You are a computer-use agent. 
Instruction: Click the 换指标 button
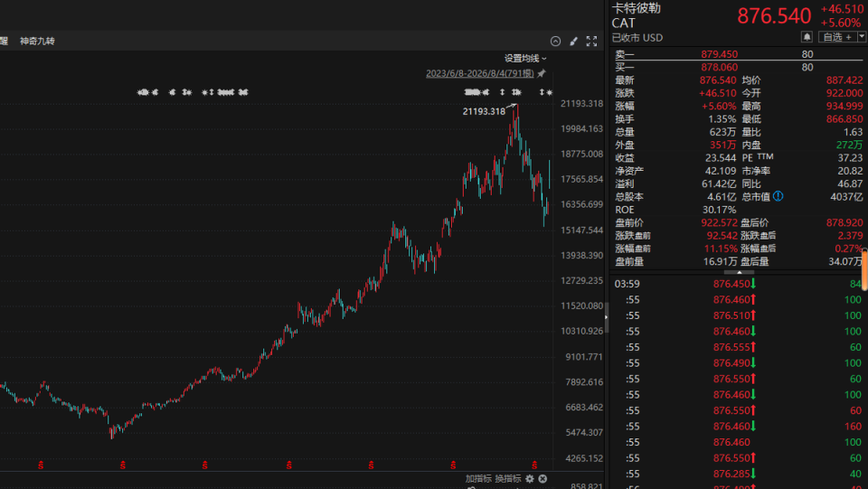click(507, 478)
